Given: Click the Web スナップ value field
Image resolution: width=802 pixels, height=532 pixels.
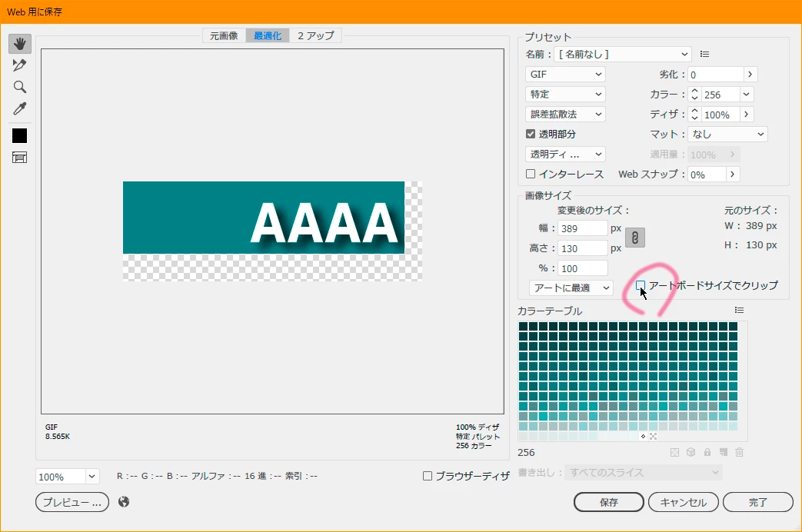Looking at the screenshot, I should click(707, 174).
